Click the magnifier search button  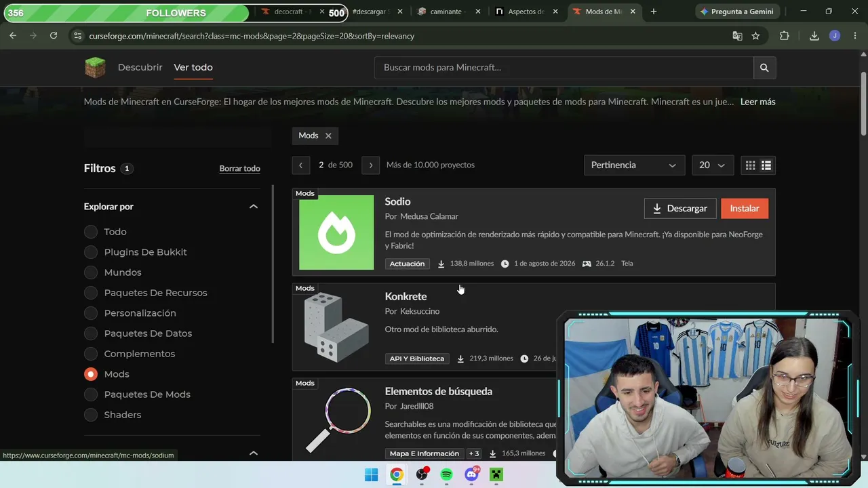764,68
